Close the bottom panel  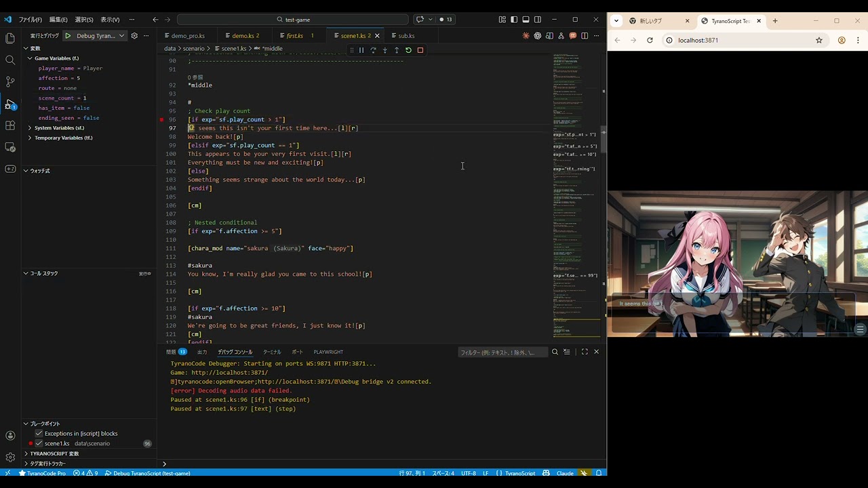(597, 352)
